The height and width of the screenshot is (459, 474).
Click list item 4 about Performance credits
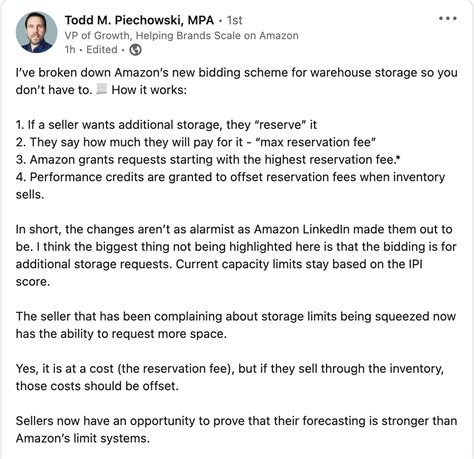[230, 185]
